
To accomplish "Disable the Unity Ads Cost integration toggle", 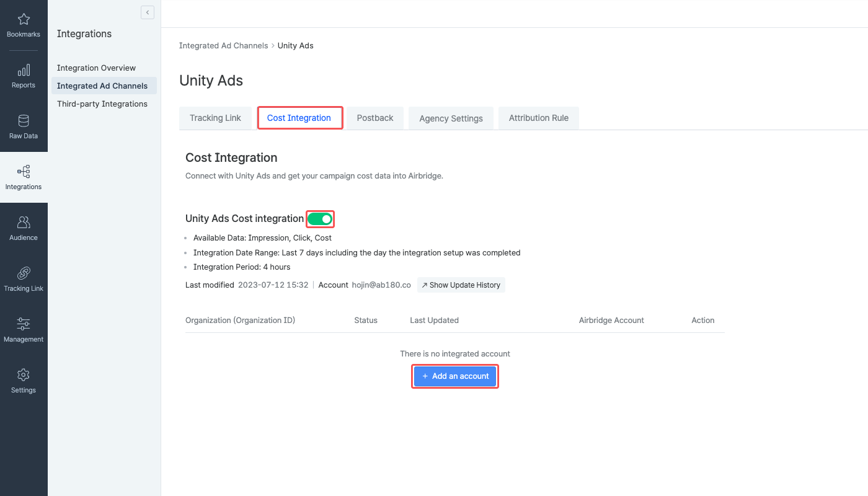I will [x=320, y=219].
